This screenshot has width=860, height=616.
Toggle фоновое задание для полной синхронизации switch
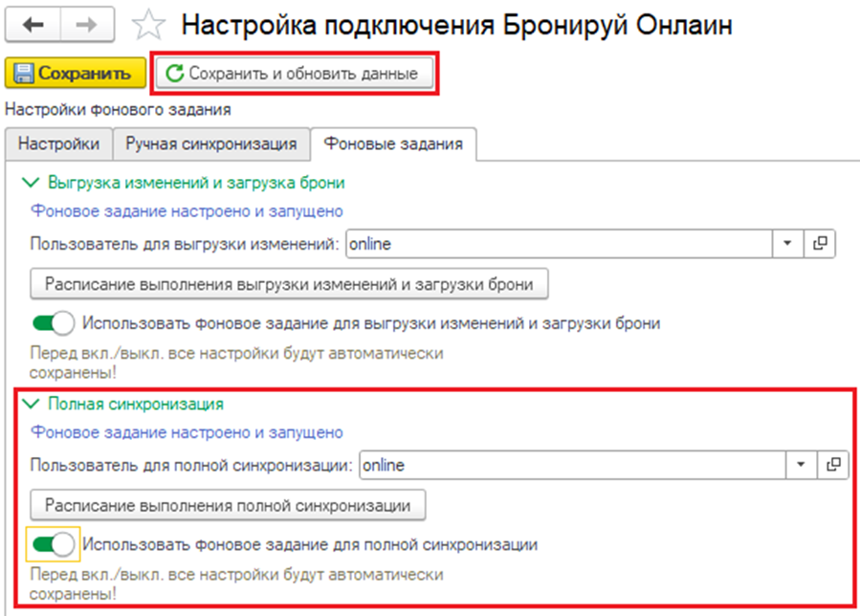pos(54,544)
